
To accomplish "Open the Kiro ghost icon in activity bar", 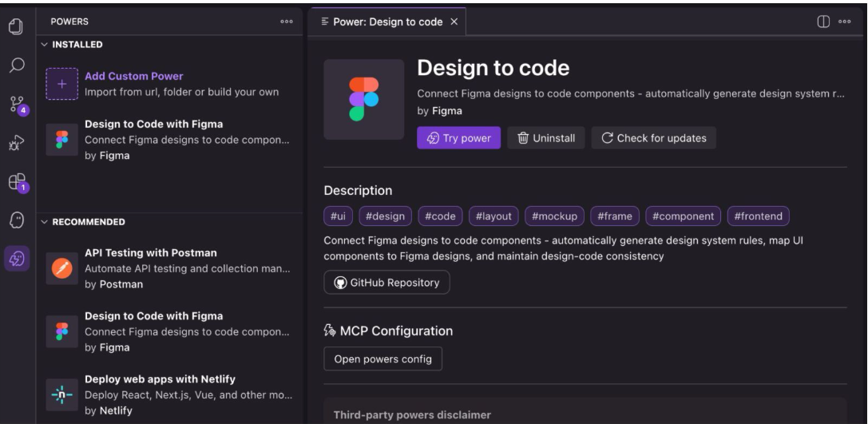I will tap(17, 220).
